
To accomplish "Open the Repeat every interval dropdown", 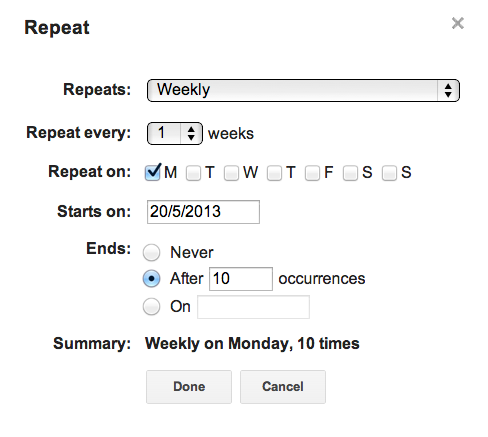I will coord(175,133).
